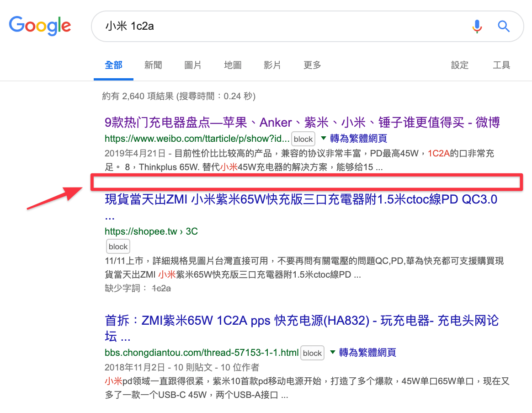Open 設定 settings menu
Viewport: 532px width, 413px height.
pos(459,65)
